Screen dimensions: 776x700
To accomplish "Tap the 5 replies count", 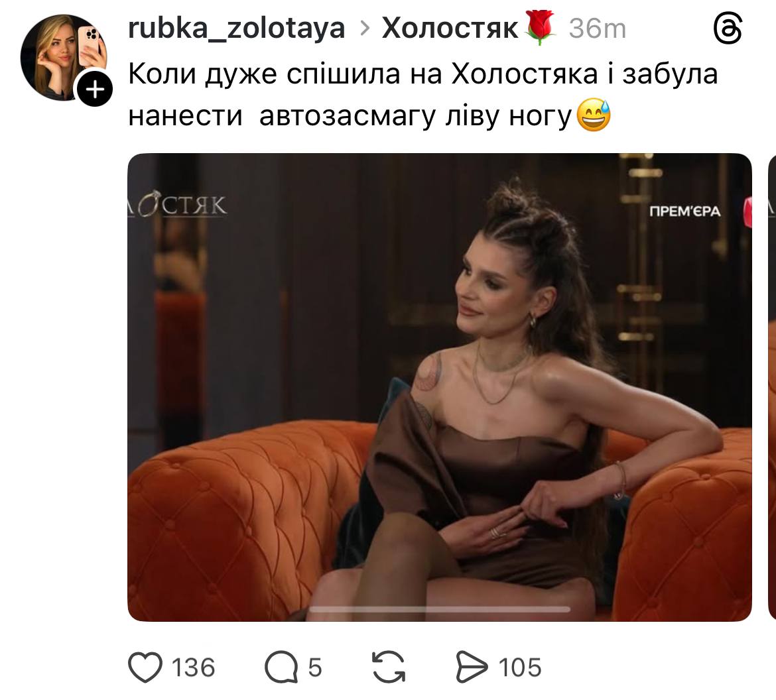I will (x=315, y=668).
